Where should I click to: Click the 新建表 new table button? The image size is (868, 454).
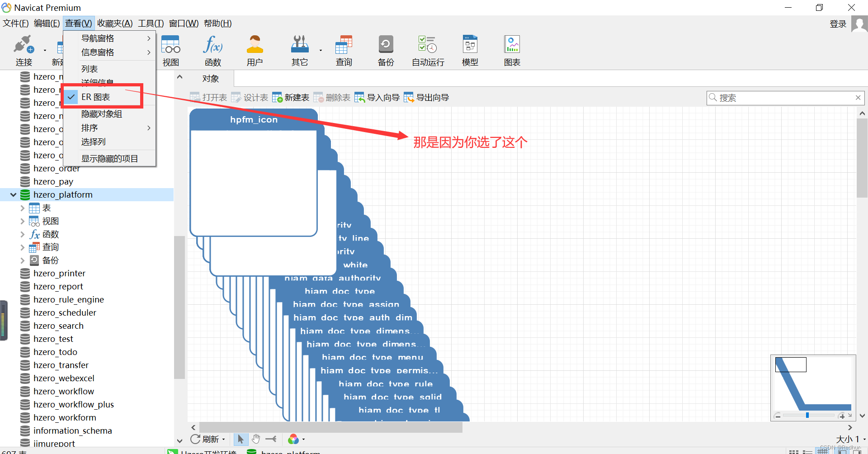(x=291, y=98)
